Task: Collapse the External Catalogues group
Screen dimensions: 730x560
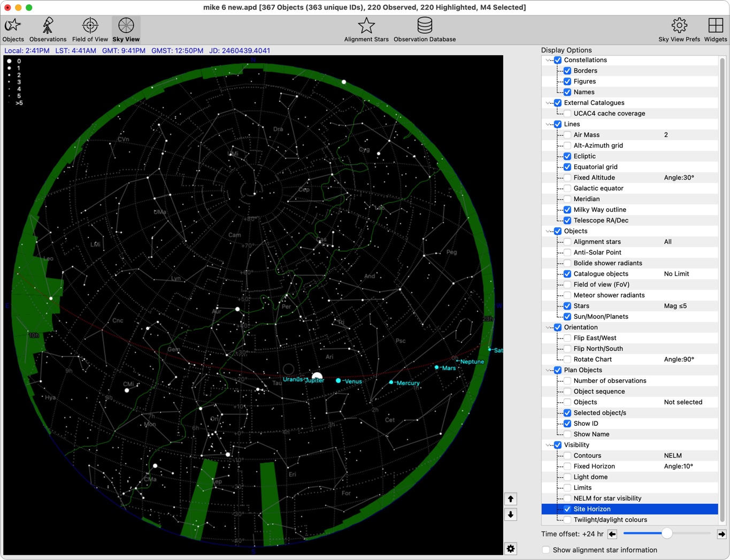Action: (548, 103)
